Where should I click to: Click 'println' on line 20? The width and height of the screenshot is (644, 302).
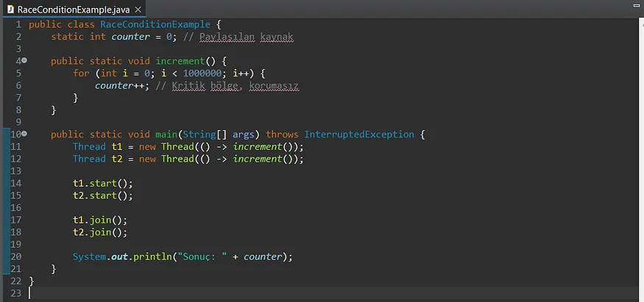(152, 257)
